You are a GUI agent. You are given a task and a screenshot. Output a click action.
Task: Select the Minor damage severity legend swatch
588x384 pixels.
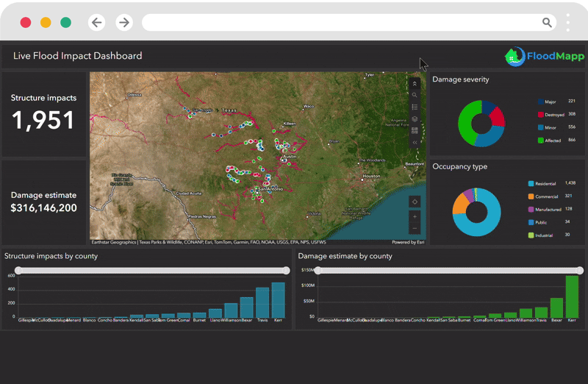click(x=541, y=127)
